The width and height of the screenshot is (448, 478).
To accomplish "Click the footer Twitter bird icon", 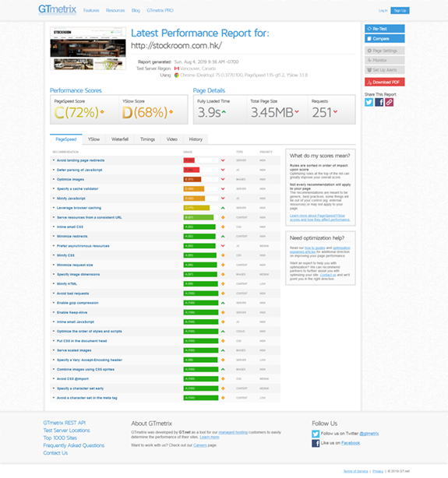I will tap(316, 434).
